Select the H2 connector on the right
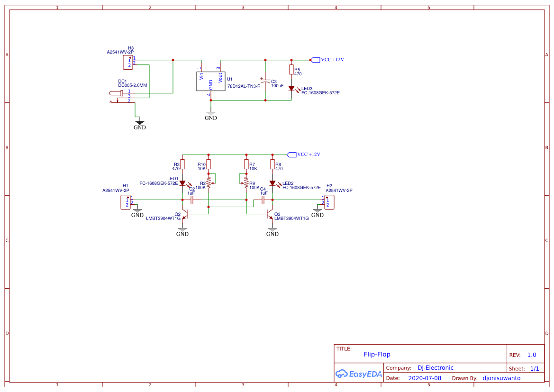 tap(329, 201)
